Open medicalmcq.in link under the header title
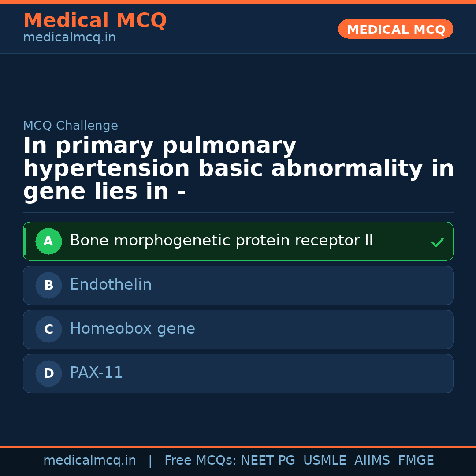Screen dimensions: 476x476 pos(69,38)
